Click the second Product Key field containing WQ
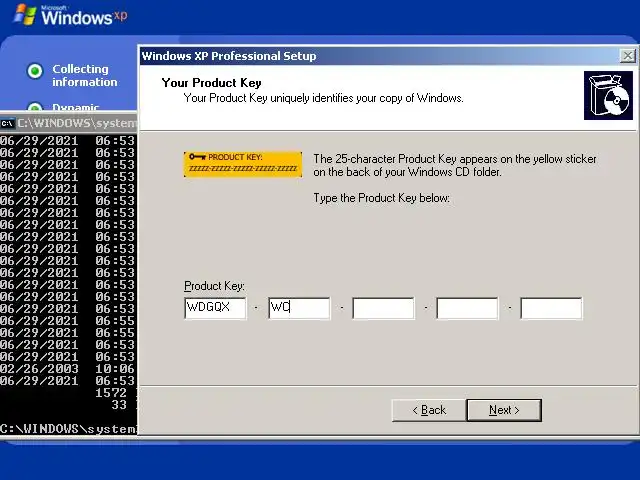Viewport: 640px width, 480px height. pyautogui.click(x=299, y=308)
